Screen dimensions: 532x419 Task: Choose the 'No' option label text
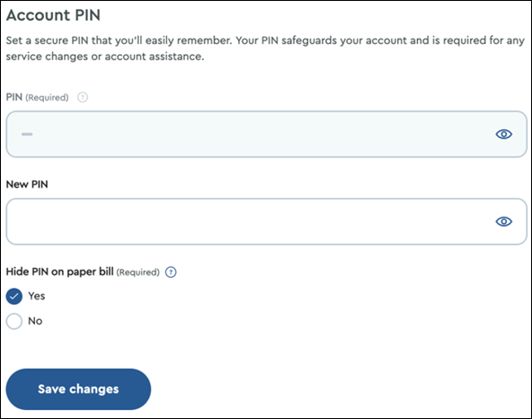[x=35, y=321]
